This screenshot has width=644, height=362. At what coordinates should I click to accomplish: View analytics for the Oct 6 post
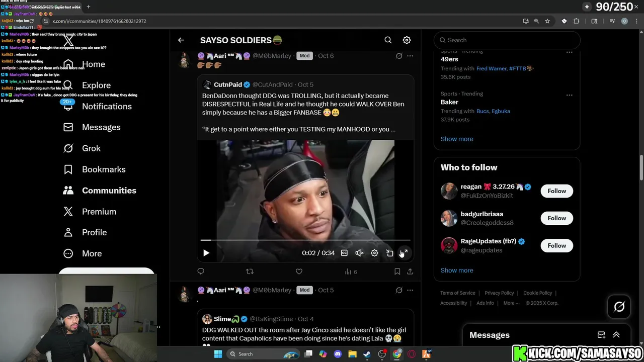tap(351, 271)
